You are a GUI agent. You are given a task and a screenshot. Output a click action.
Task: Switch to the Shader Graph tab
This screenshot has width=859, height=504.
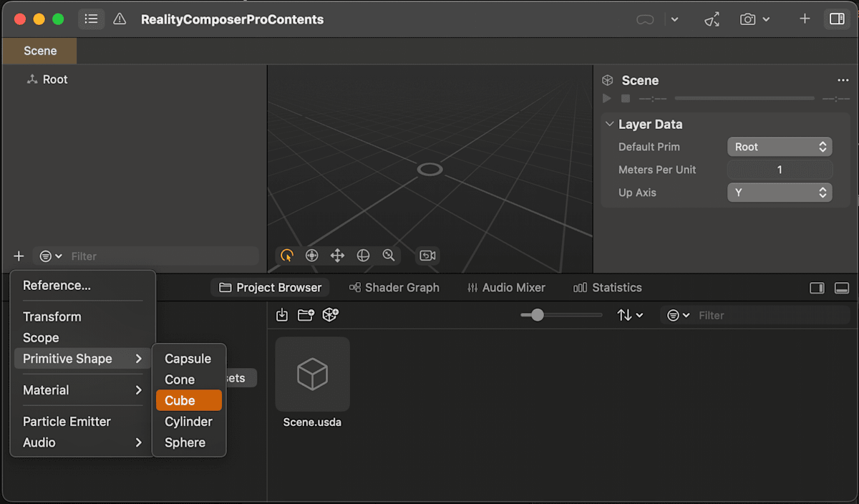(394, 288)
